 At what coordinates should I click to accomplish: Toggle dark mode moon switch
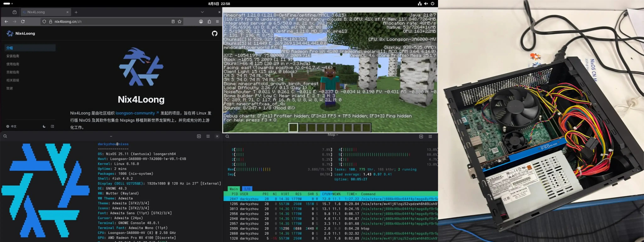pyautogui.click(x=44, y=127)
